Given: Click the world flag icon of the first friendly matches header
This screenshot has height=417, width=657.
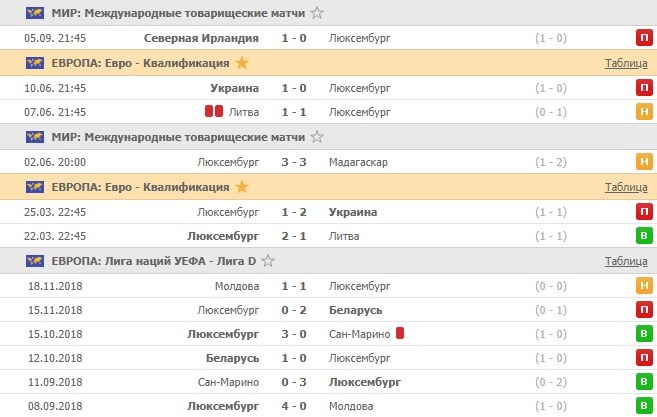Looking at the screenshot, I should 34,13.
